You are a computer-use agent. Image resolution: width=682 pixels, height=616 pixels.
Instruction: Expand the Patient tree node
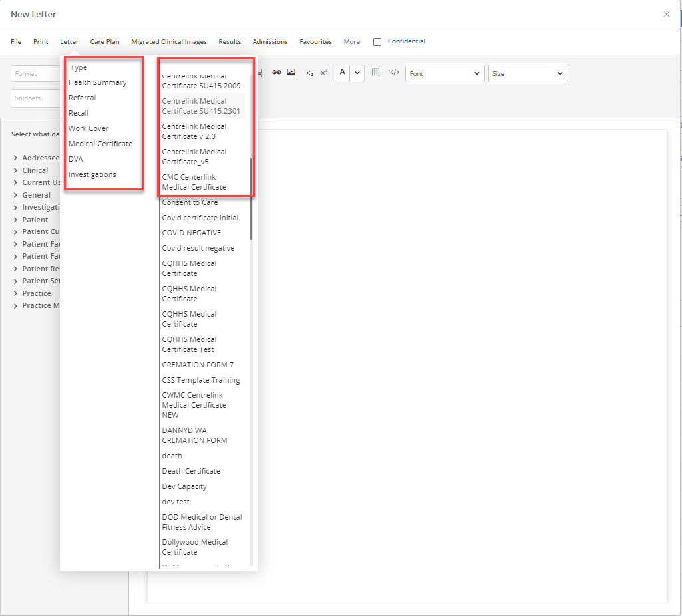(16, 220)
